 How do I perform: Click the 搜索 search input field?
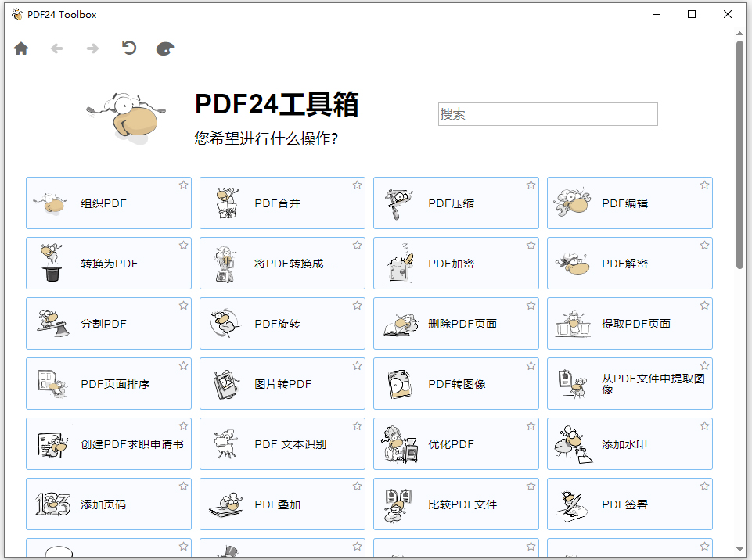point(548,114)
